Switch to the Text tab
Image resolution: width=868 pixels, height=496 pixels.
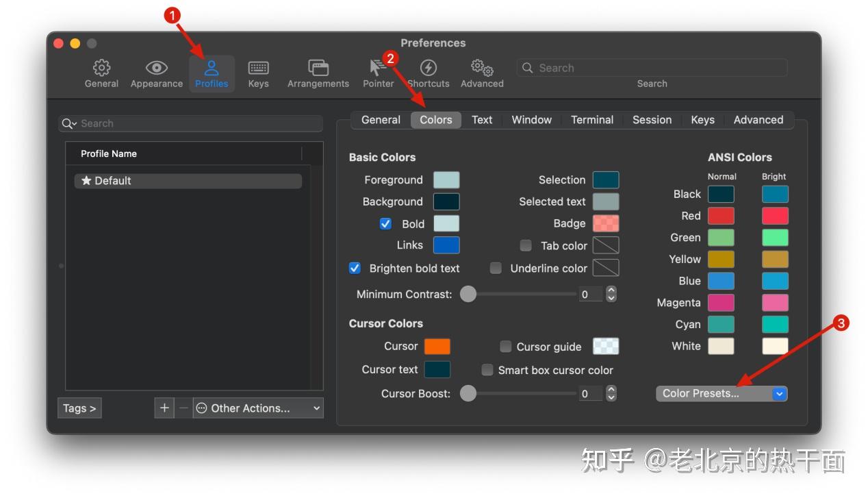[x=482, y=119]
